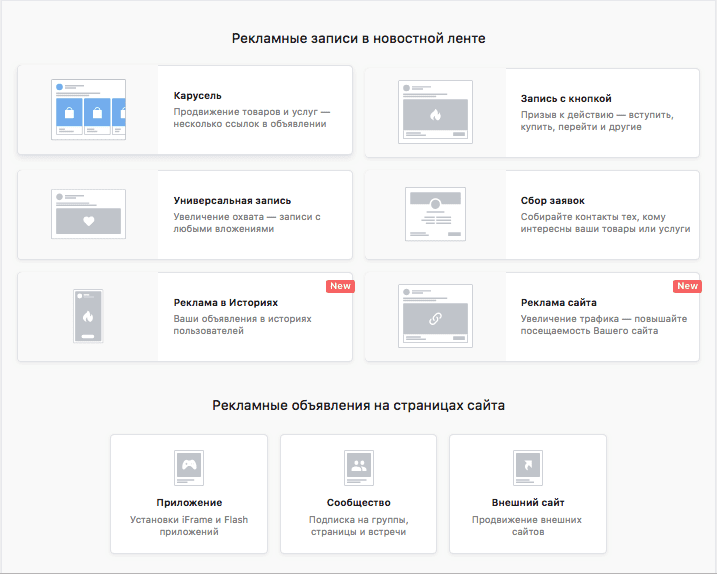Select the Реклама в Историях title

(x=226, y=302)
